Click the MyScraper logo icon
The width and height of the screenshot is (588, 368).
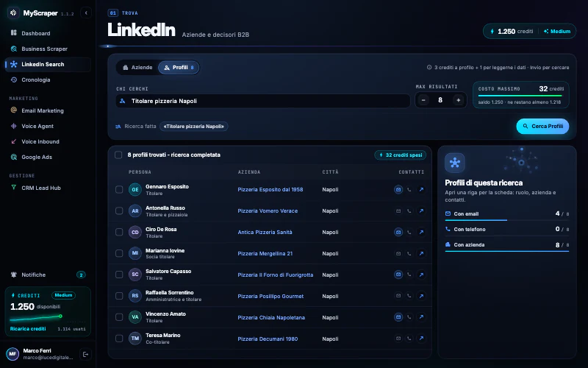coord(13,13)
